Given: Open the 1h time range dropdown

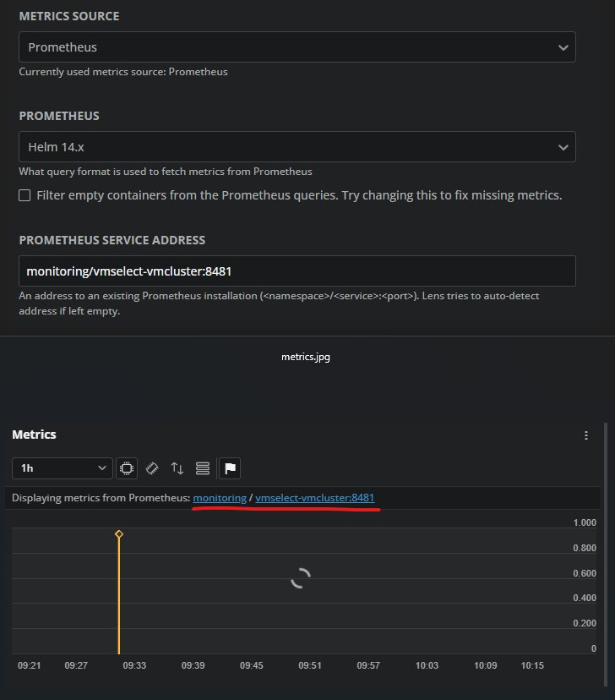Looking at the screenshot, I should tap(63, 468).
